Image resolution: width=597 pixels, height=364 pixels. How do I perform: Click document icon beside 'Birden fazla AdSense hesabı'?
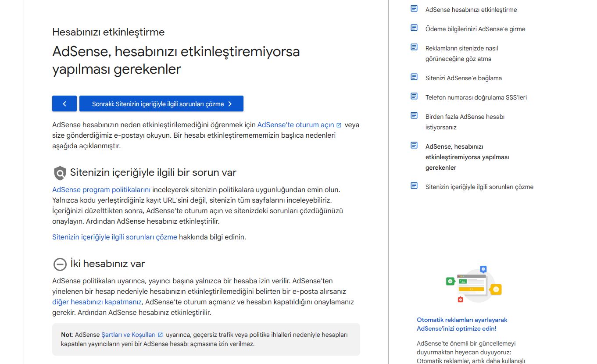(x=414, y=115)
